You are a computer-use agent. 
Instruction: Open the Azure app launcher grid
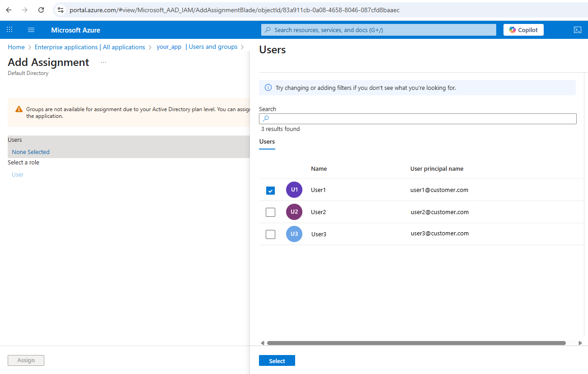tap(9, 30)
